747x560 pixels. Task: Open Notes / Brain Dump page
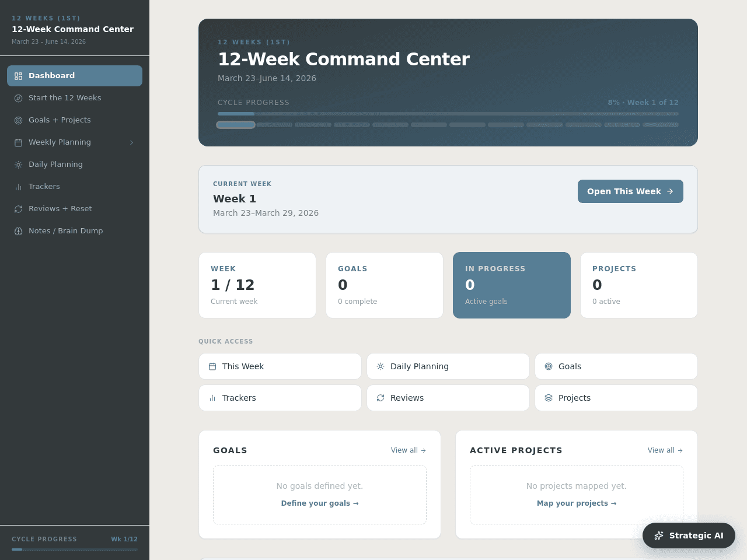[x=75, y=231]
